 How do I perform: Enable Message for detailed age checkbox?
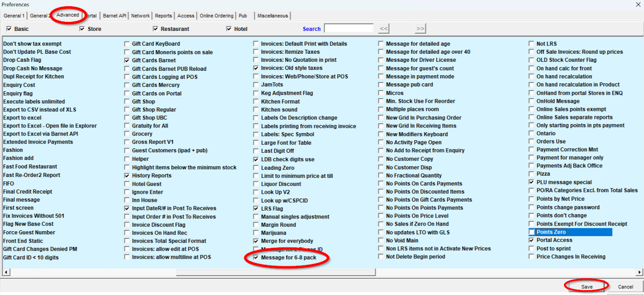[x=381, y=44]
